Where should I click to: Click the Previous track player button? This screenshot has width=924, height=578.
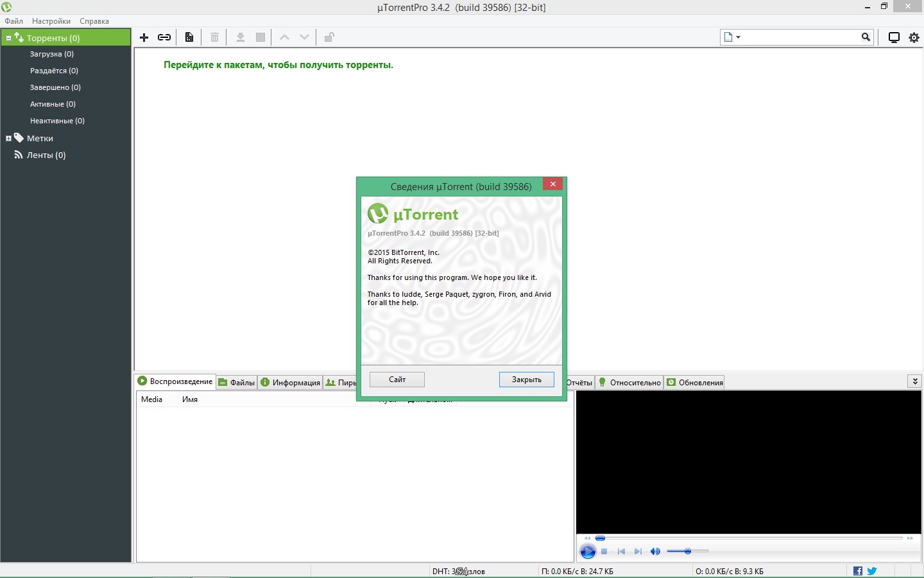621,551
